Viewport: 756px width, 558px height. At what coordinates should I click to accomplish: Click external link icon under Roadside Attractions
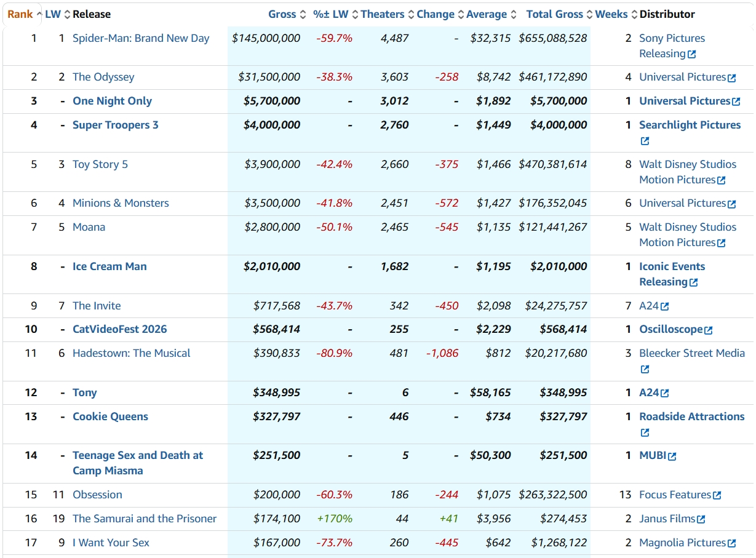coord(645,432)
